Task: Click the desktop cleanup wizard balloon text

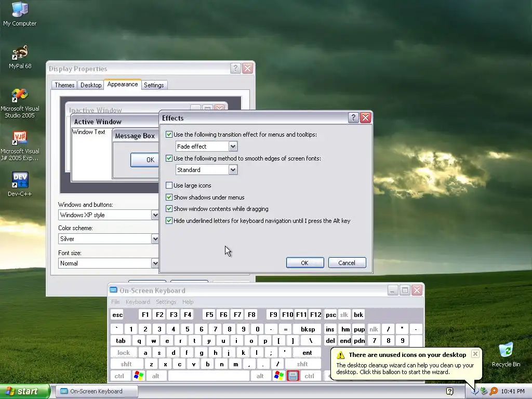Action: (x=405, y=368)
